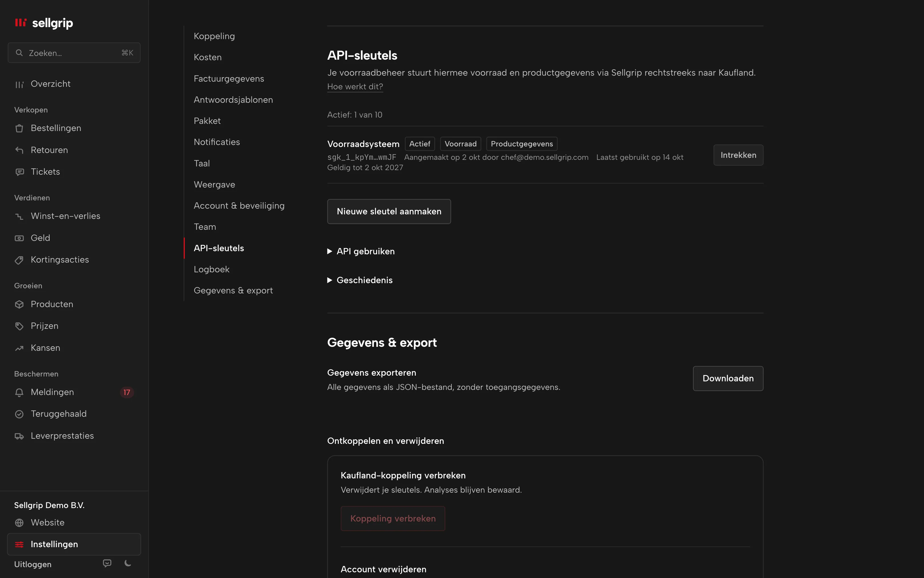Click the Kansen trend arrow icon

click(x=19, y=348)
